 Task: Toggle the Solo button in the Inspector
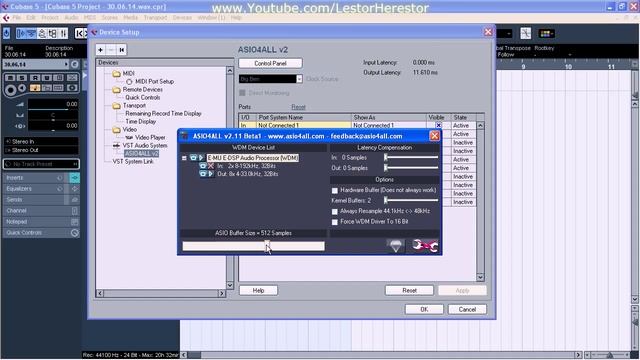(22, 78)
